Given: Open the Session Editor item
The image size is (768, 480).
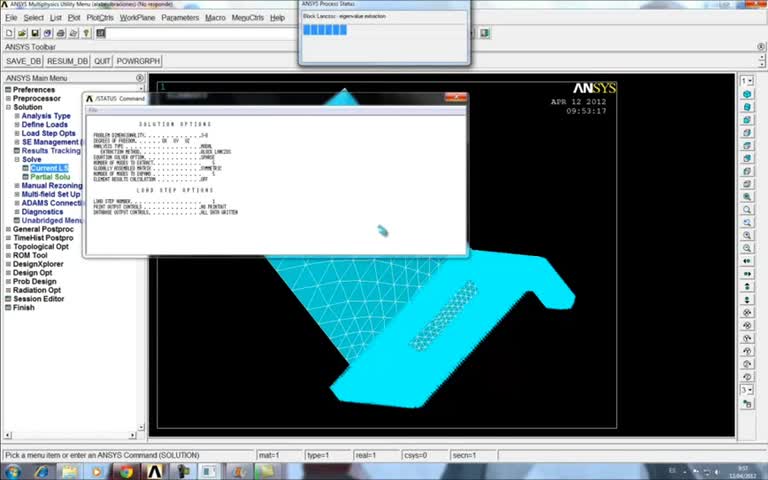Looking at the screenshot, I should [39, 299].
